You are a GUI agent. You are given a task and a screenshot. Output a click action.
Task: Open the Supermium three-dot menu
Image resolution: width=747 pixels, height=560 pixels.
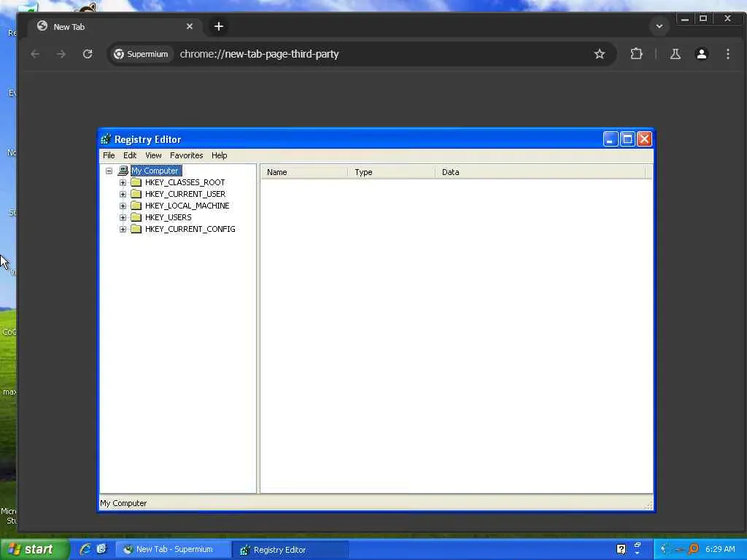727,54
